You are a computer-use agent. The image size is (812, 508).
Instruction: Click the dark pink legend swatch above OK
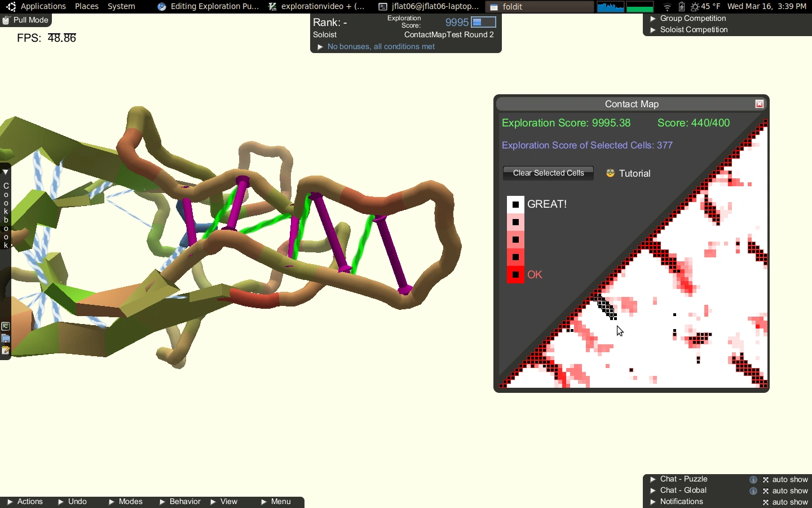pos(515,257)
